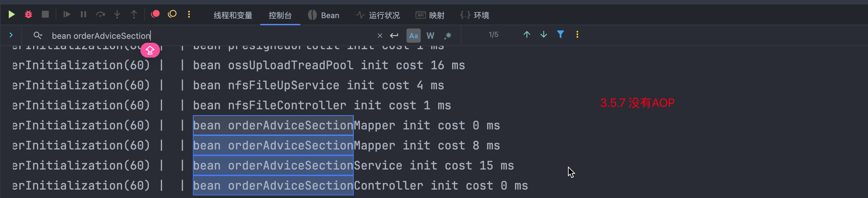868x198 pixels.
Task: Open search bar more options menu
Action: (x=577, y=34)
